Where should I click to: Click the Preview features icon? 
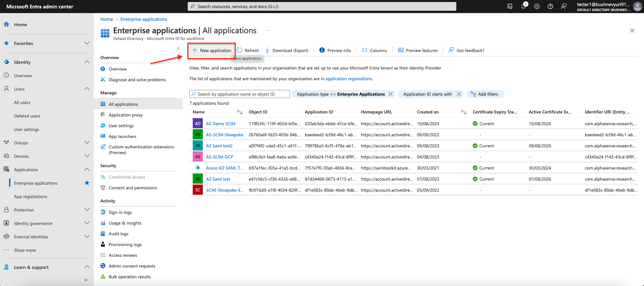(401, 50)
